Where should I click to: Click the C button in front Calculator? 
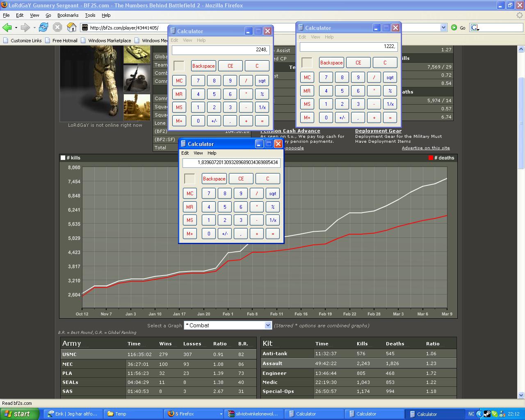click(x=267, y=179)
